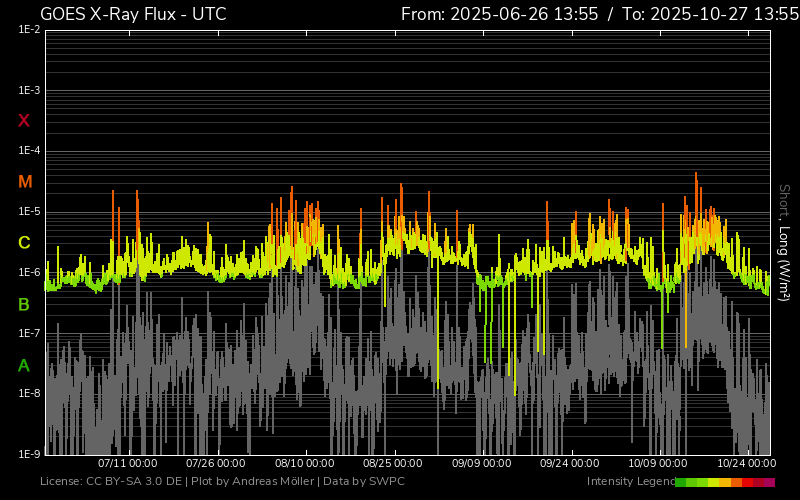Click the orange M flare class label
The image size is (800, 500).
(x=25, y=182)
